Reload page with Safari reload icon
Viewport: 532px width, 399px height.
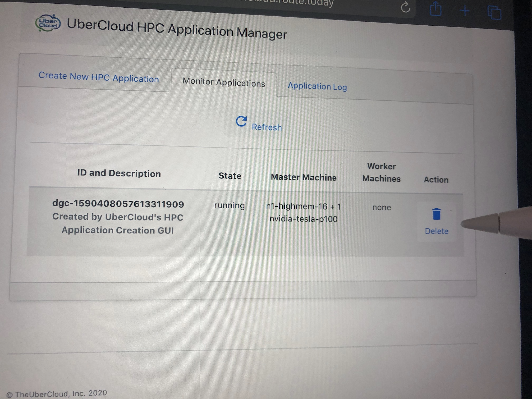405,7
